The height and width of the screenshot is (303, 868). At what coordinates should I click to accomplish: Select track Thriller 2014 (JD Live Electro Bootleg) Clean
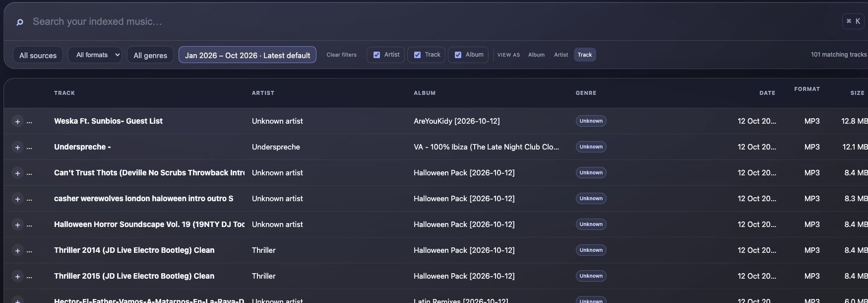[x=134, y=250]
